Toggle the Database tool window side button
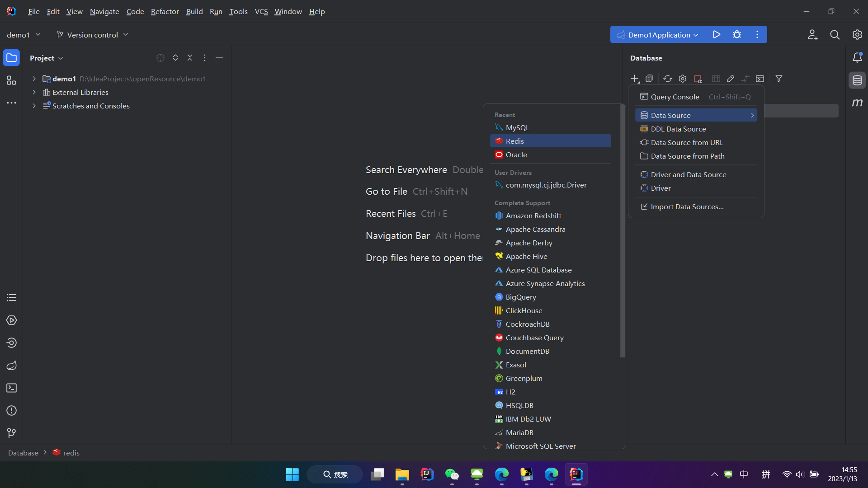Viewport: 868px width, 488px height. pyautogui.click(x=857, y=80)
